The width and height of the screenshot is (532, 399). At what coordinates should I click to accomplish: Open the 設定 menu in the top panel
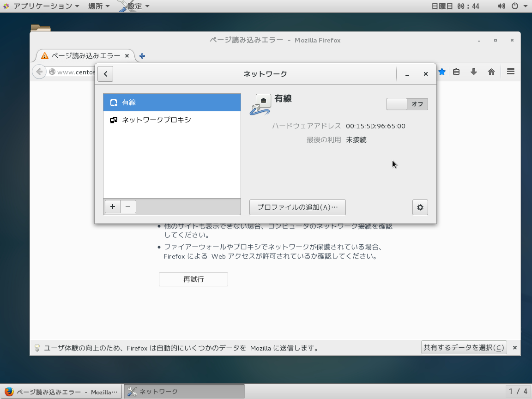(135, 6)
